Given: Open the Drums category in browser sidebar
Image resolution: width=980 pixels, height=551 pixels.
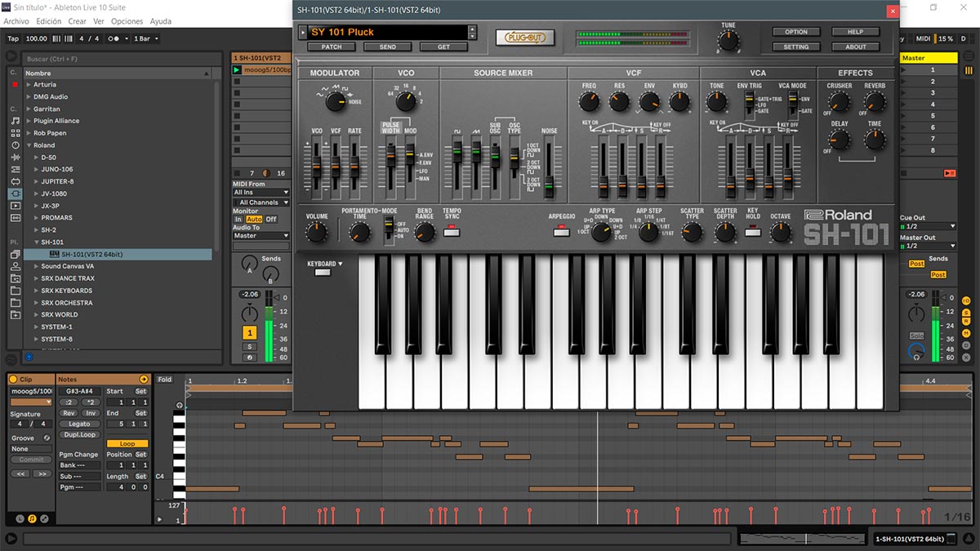Looking at the screenshot, I should (x=15, y=132).
